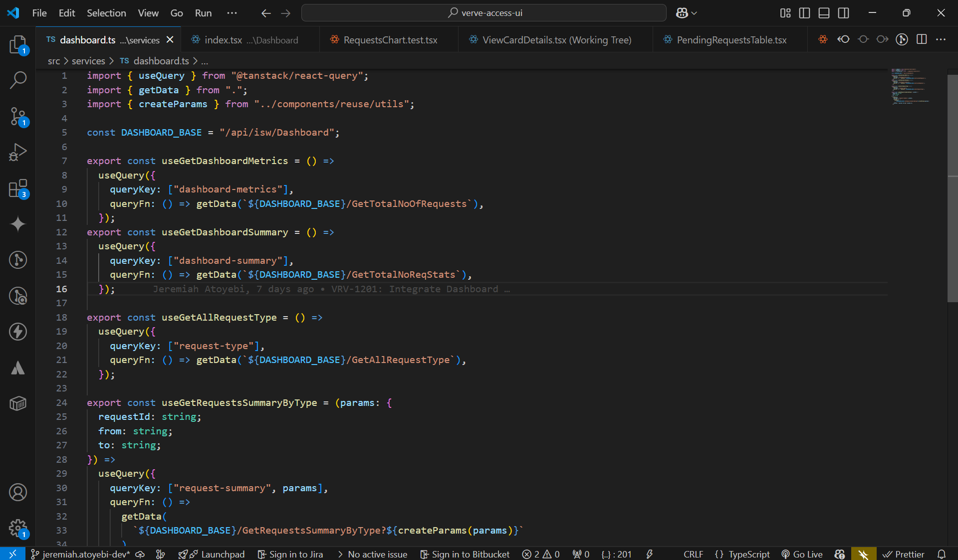Viewport: 958px width, 560px height.
Task: Open the Extensions view icon
Action: 18,189
